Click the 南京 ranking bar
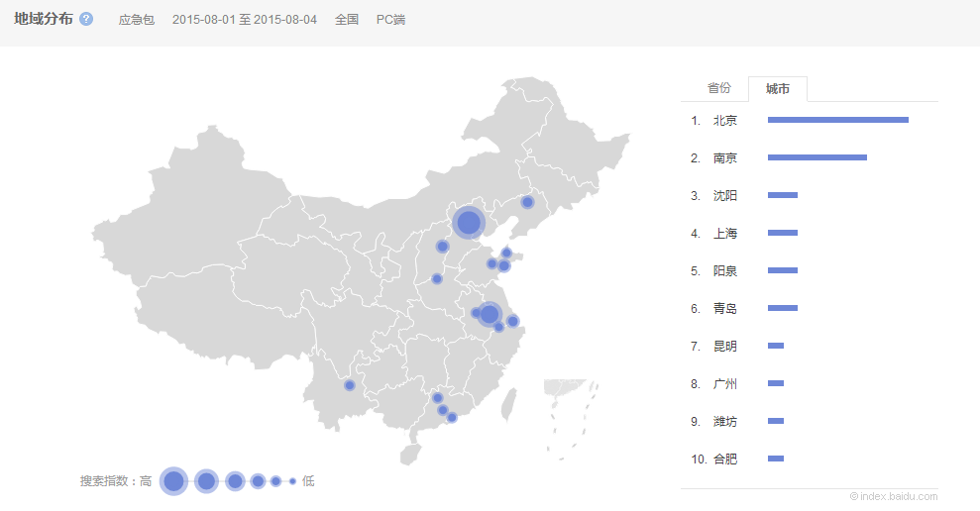 click(x=817, y=157)
